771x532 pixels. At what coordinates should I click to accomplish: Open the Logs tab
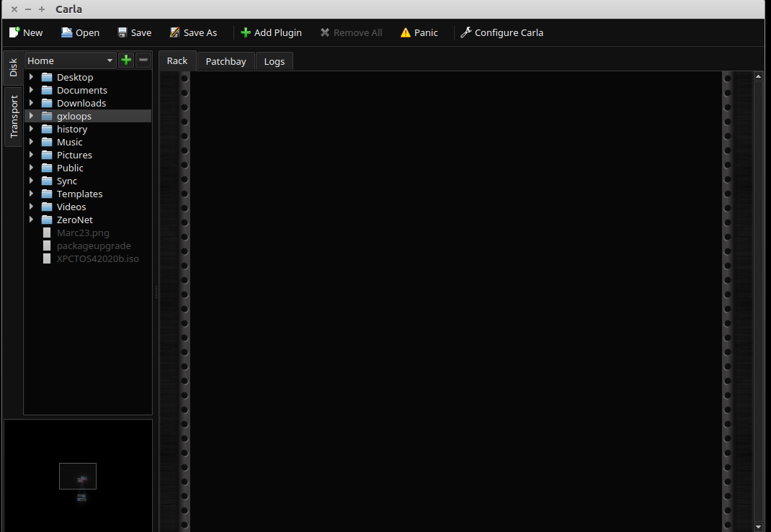click(275, 61)
